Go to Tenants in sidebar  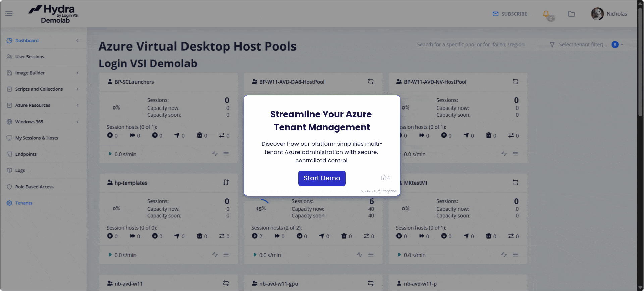click(x=23, y=203)
